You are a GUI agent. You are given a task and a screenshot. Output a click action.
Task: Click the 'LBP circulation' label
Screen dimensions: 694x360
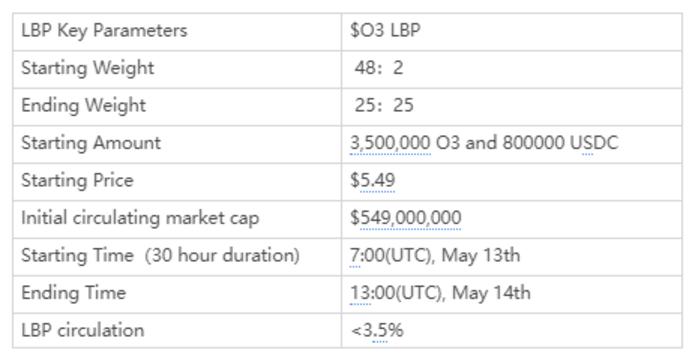click(83, 330)
